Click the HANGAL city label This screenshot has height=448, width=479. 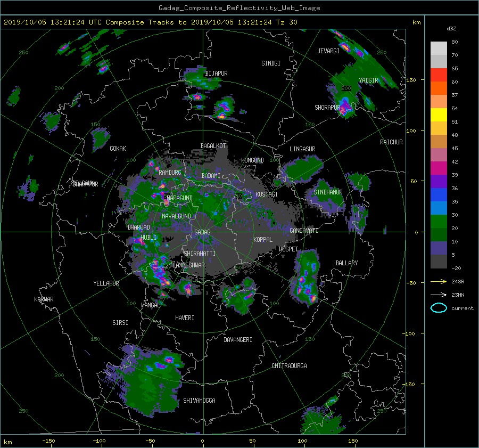click(151, 305)
